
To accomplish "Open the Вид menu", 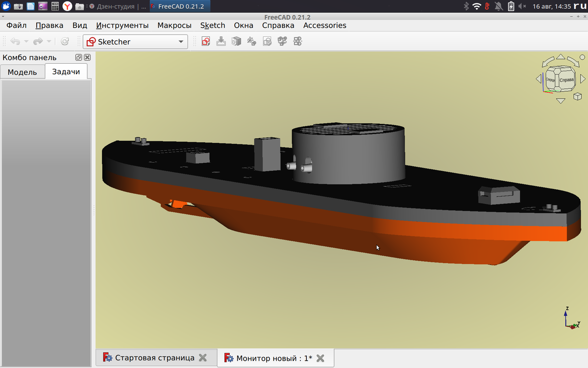I will (79, 26).
